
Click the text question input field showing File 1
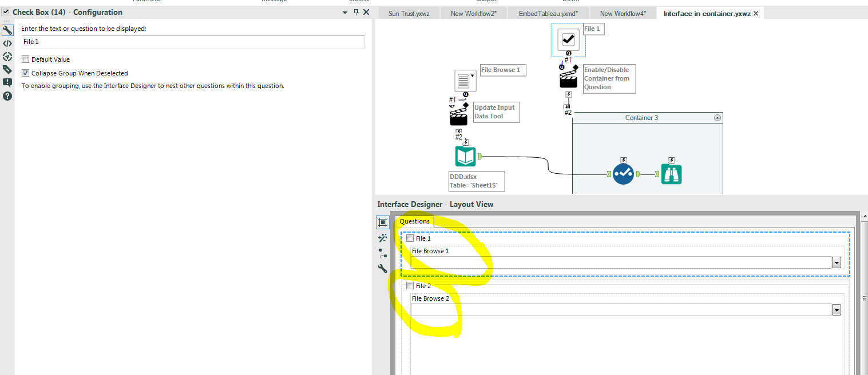(193, 41)
